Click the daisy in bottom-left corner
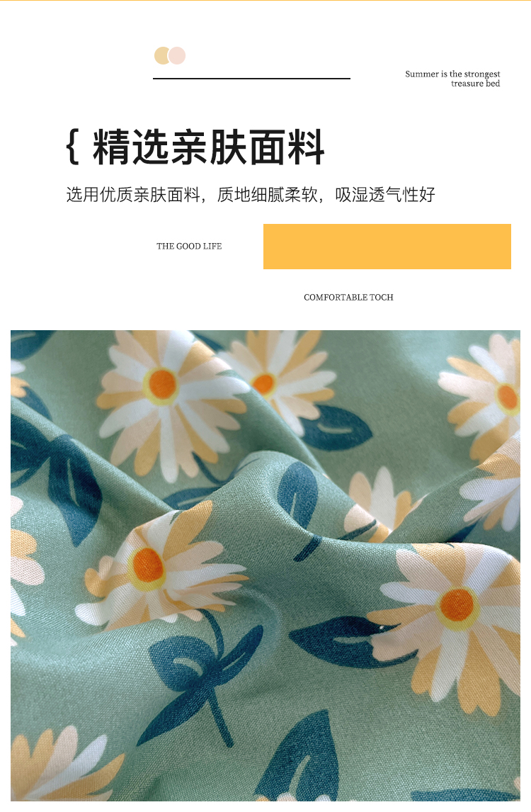This screenshot has width=531, height=812. [62, 767]
